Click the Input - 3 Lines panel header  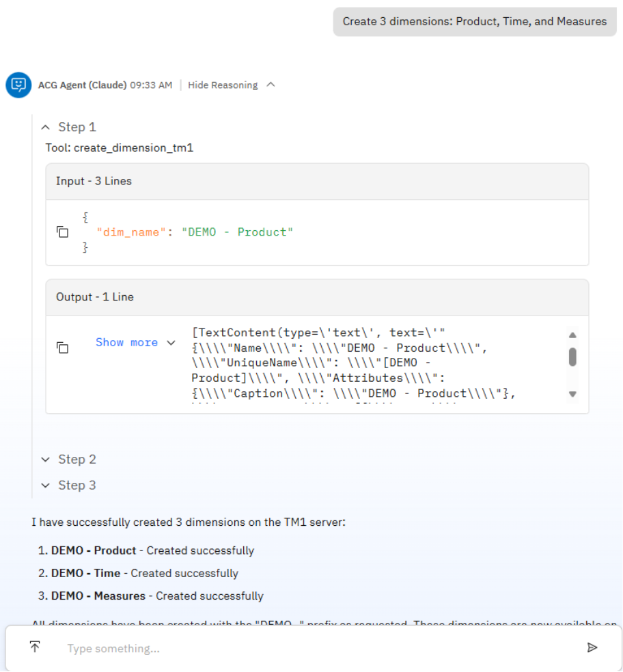93,180
